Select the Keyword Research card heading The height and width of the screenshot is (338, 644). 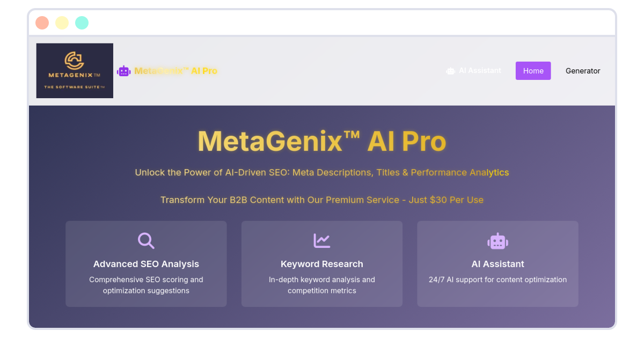pyautogui.click(x=322, y=264)
